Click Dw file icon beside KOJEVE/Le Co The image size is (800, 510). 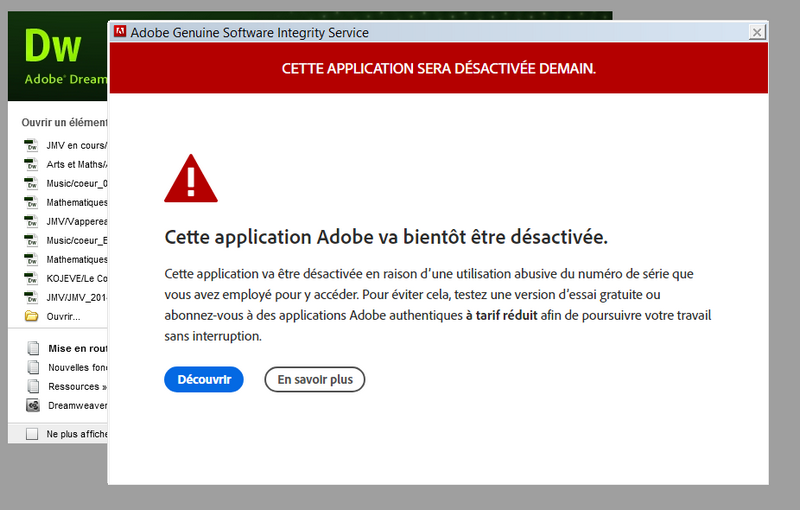click(x=31, y=278)
